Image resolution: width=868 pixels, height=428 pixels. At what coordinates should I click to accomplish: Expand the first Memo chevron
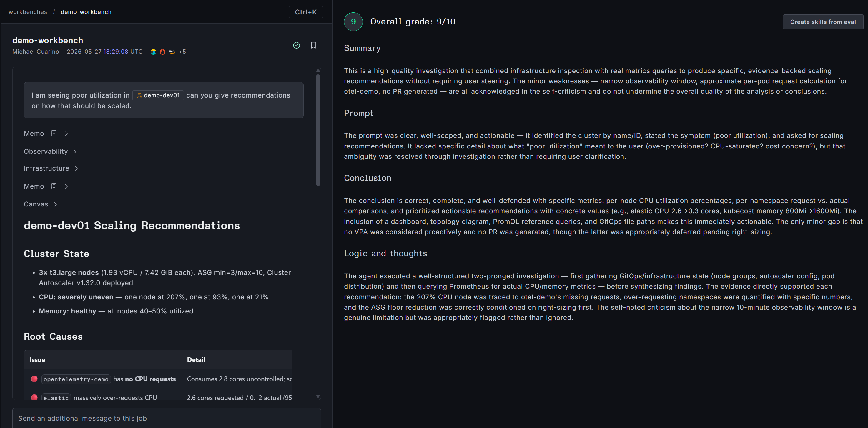click(66, 133)
